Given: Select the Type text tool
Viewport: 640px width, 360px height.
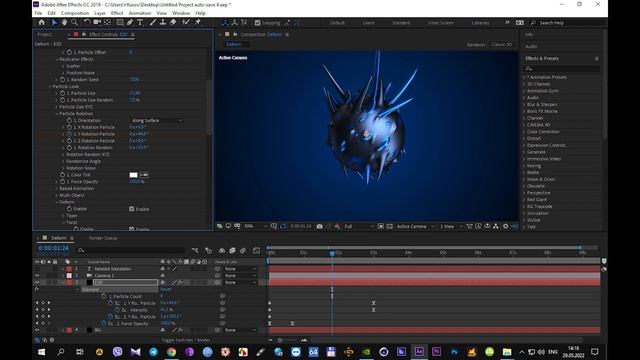Looking at the screenshot, I should tap(140, 22).
